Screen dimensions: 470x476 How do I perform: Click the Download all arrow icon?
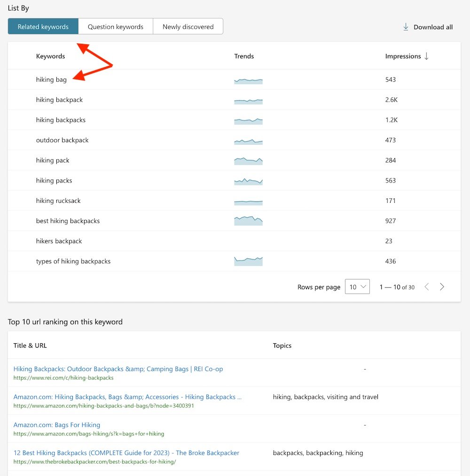coord(406,27)
